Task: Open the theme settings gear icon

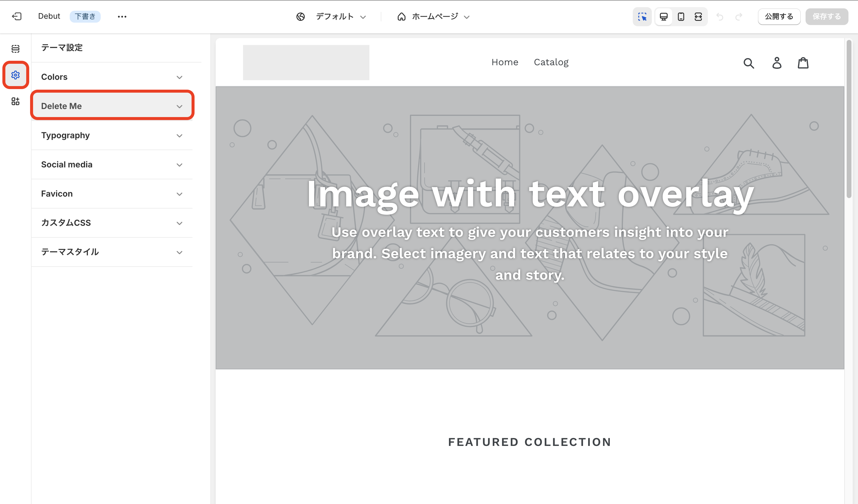Action: pyautogui.click(x=15, y=75)
